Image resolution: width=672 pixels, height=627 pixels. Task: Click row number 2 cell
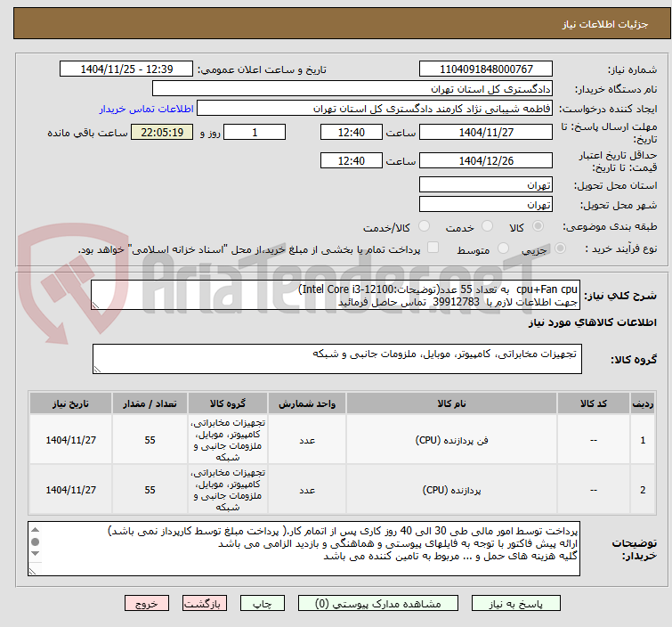[643, 490]
